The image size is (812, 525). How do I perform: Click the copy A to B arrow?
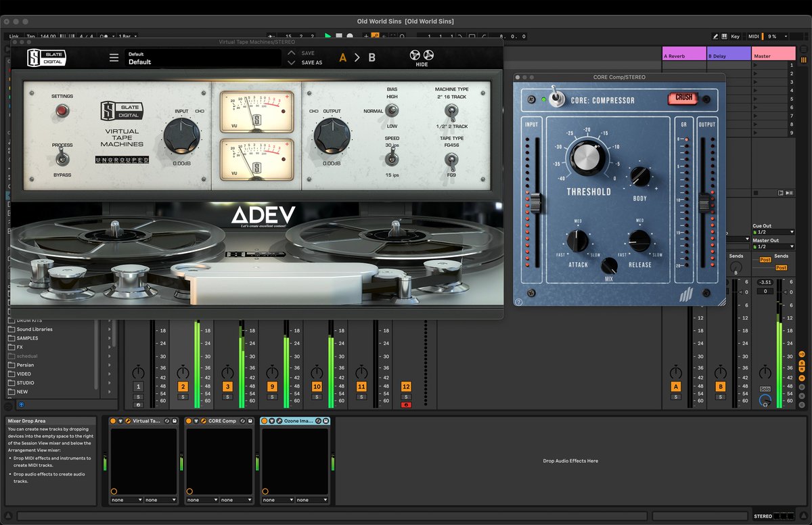pos(357,58)
